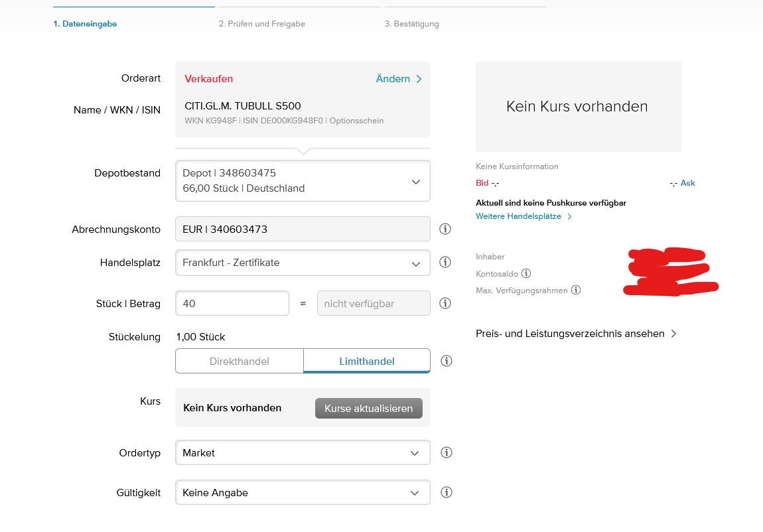Click info icon next to Max. Verfügungsrahmen
Viewport: 763px width, 532px height.
coord(576,290)
